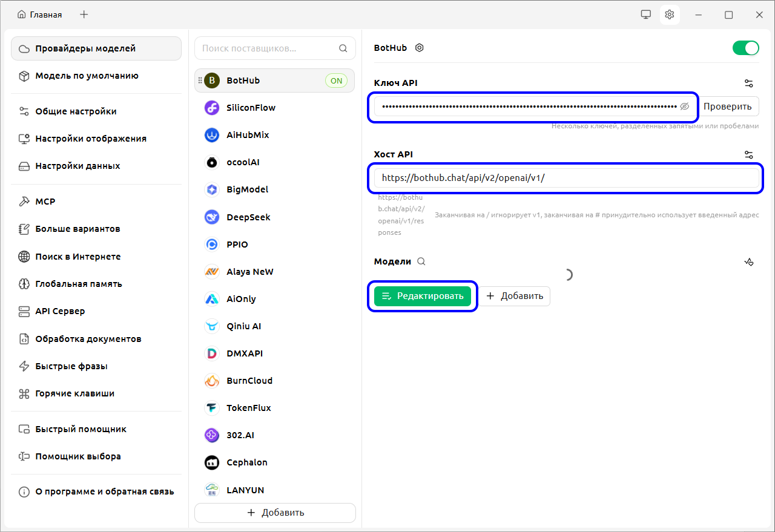Switch to the Главная tab
Viewport: 775px width, 532px height.
tap(39, 14)
